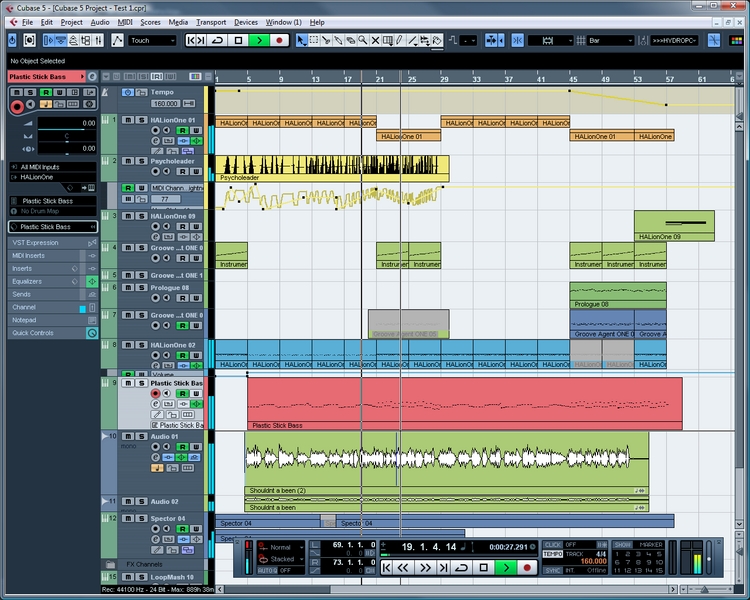
Task: Expand the Equalizers inspector section
Action: [53, 281]
